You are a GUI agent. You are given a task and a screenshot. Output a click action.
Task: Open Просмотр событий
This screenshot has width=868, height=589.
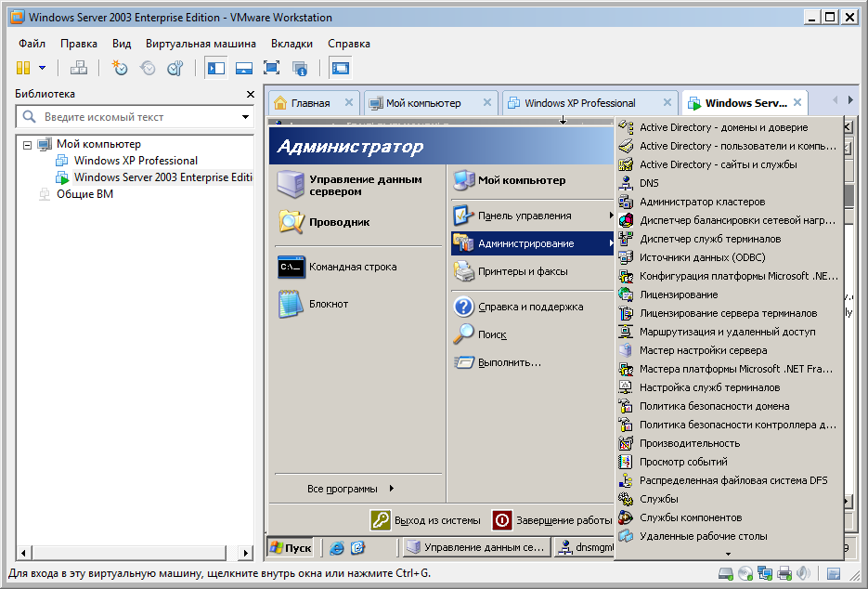[729, 462]
